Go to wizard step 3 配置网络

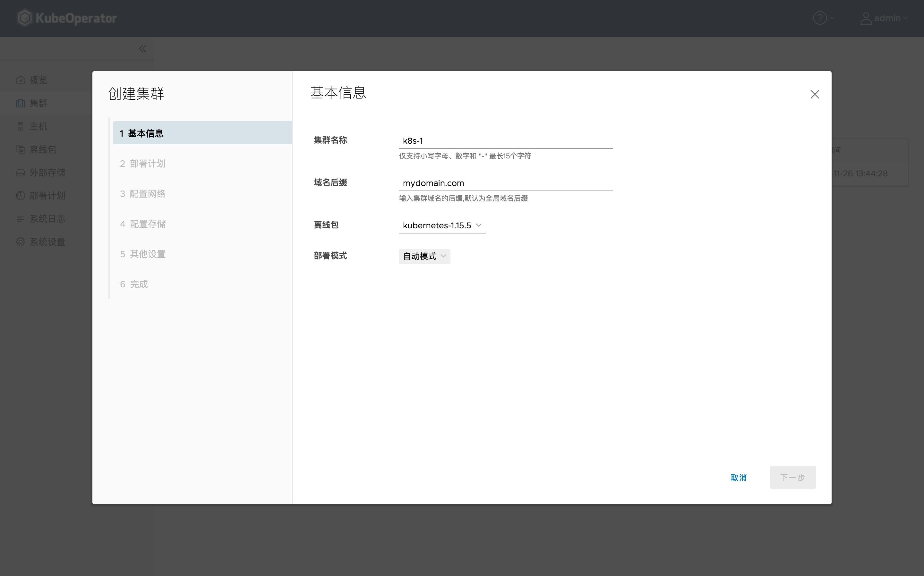point(202,193)
